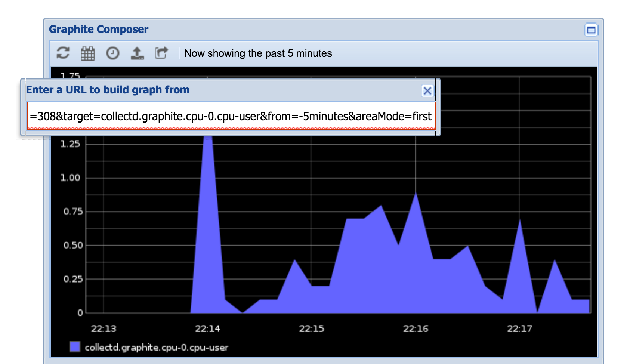Open the calendar date range picker
Viewport: 630px width, 364px height.
[x=88, y=53]
